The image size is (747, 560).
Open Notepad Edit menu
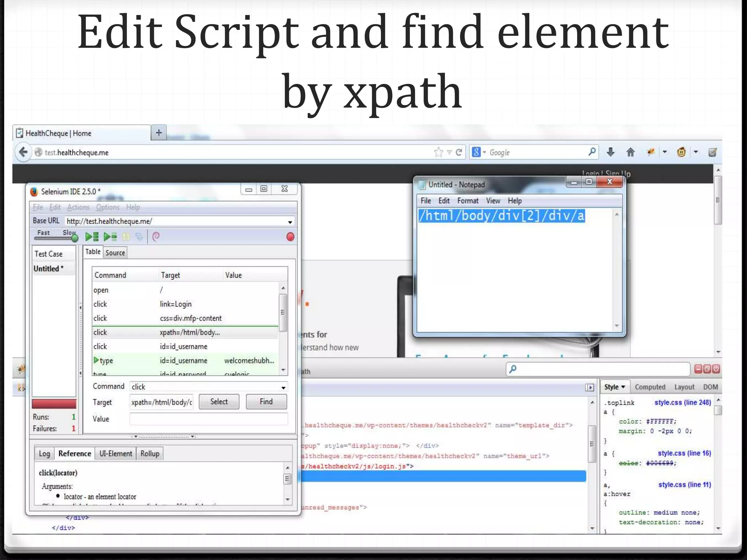pos(444,201)
